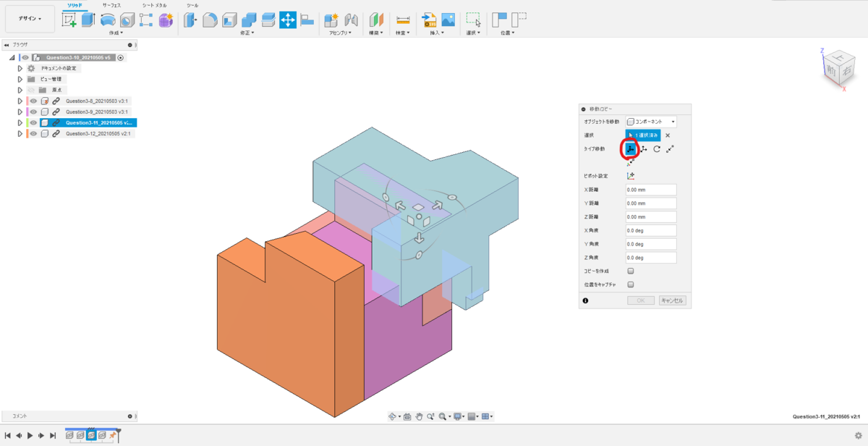Activate root component radio button
Screen dimensions: 868x446
pos(121,57)
